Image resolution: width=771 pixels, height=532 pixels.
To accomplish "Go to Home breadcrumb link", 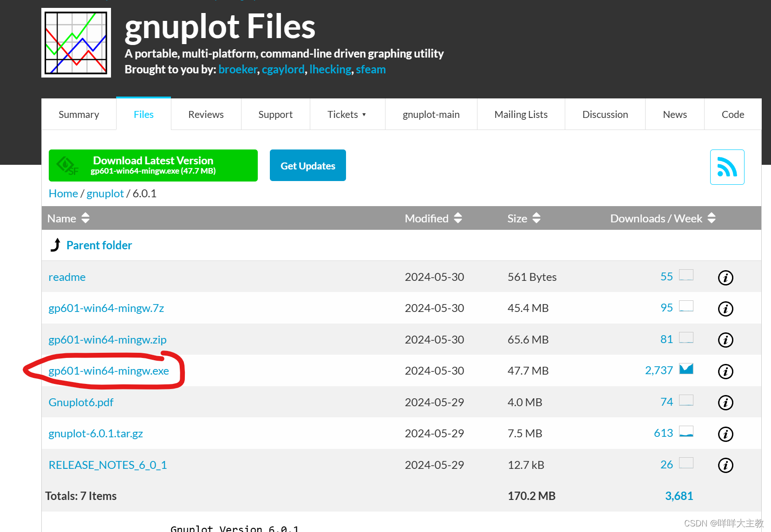I will pyautogui.click(x=63, y=194).
